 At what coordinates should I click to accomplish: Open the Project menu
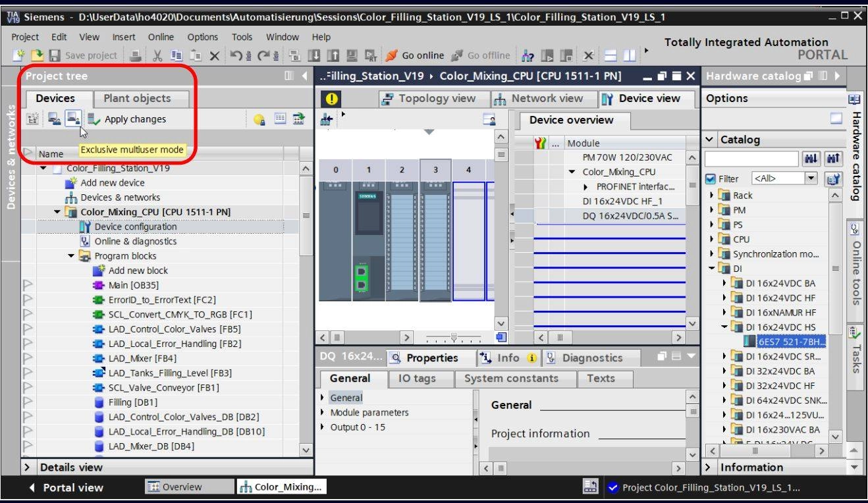point(26,38)
